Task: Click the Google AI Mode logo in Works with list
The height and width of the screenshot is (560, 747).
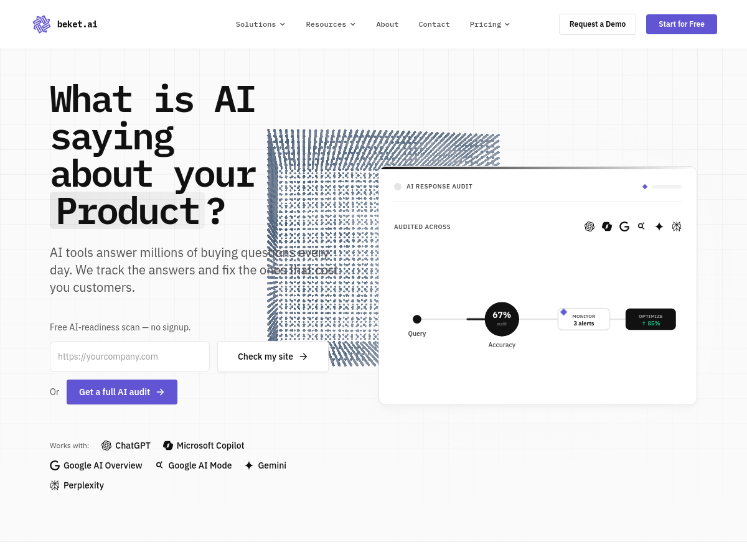Action: (x=159, y=465)
